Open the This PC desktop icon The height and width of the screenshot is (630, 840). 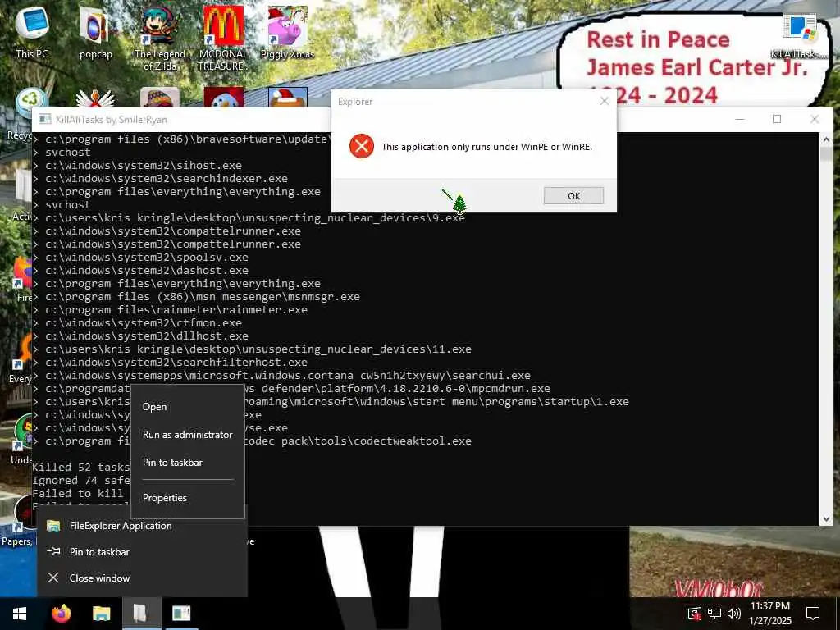pyautogui.click(x=32, y=32)
